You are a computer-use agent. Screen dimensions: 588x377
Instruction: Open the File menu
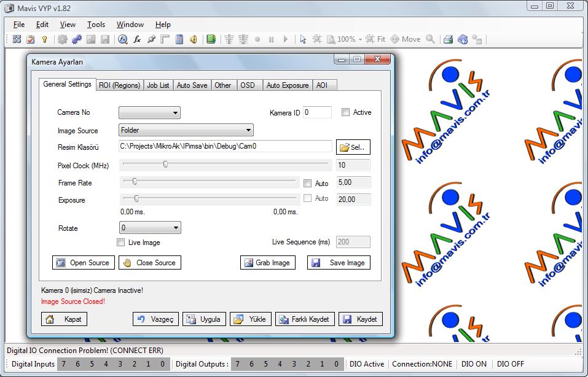pyautogui.click(x=19, y=25)
